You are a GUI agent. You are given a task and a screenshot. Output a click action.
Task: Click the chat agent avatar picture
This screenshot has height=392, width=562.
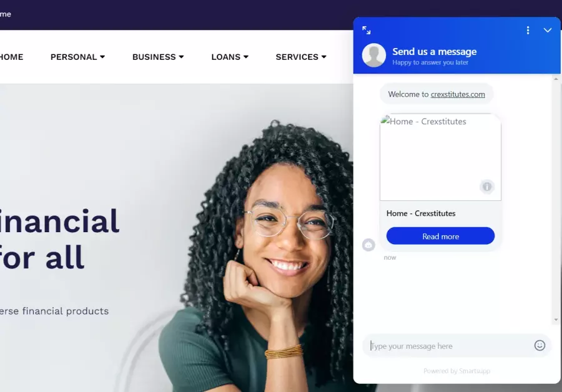(374, 55)
